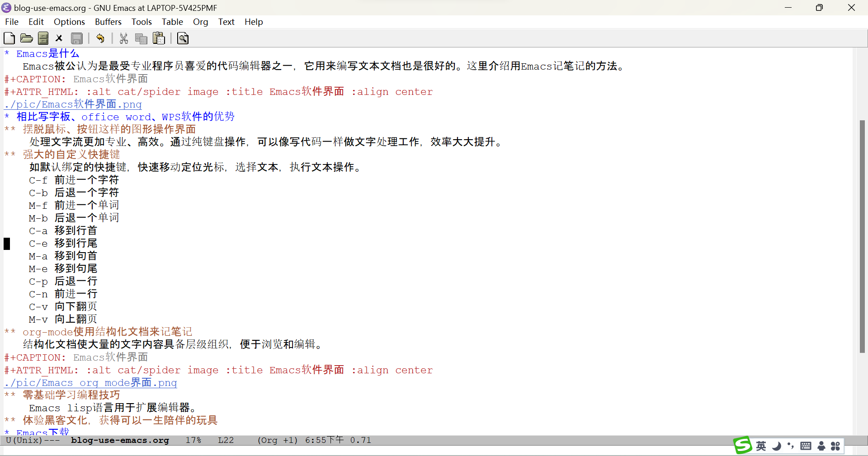Place cursor on 'C-a 移到行首' line
The height and width of the screenshot is (456, 868).
tap(63, 231)
